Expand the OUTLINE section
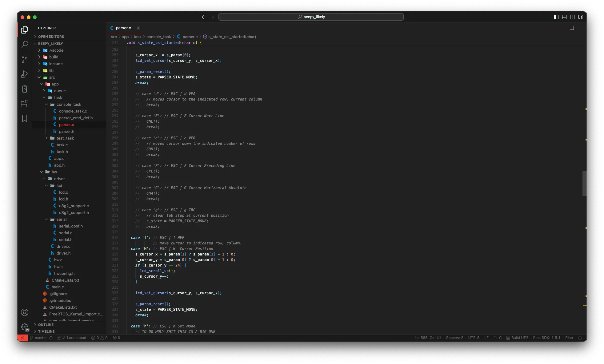 (x=46, y=325)
